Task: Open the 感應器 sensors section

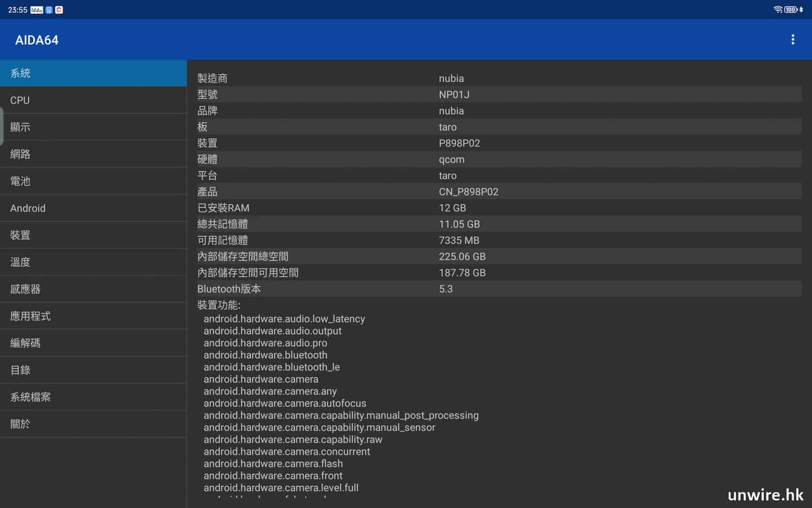Action: [x=93, y=289]
